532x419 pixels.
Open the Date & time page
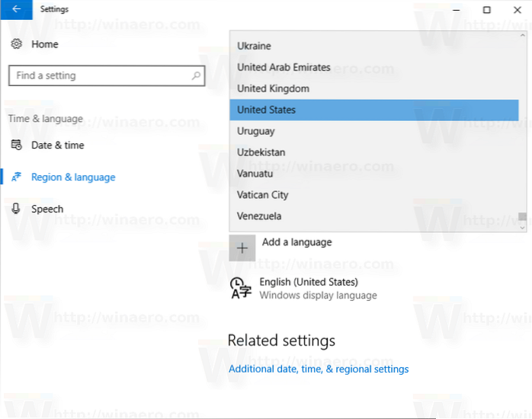(x=58, y=145)
